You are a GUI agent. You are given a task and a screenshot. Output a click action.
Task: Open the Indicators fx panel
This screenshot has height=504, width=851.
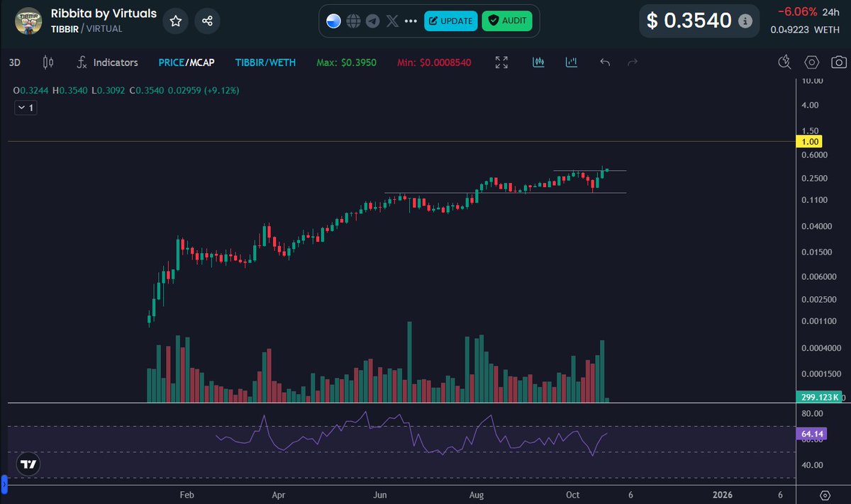tap(106, 62)
